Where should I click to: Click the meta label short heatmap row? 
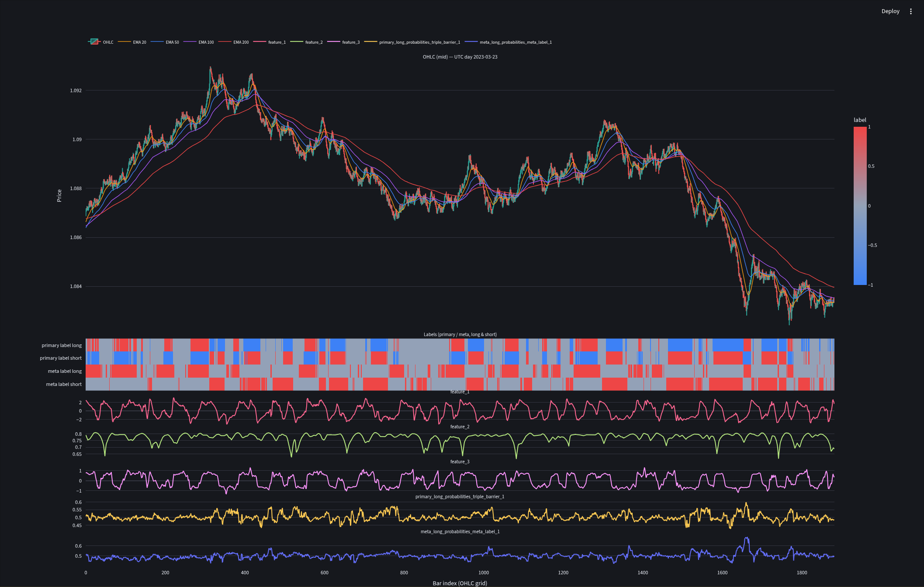(x=460, y=384)
